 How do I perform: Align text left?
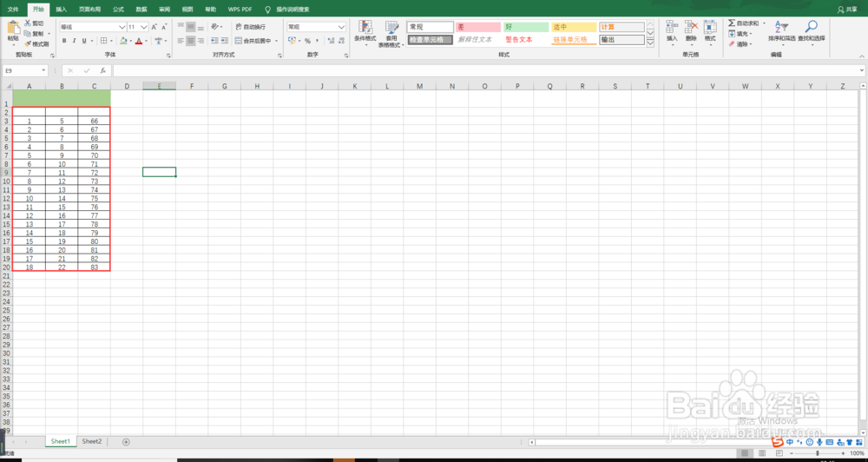(181, 41)
